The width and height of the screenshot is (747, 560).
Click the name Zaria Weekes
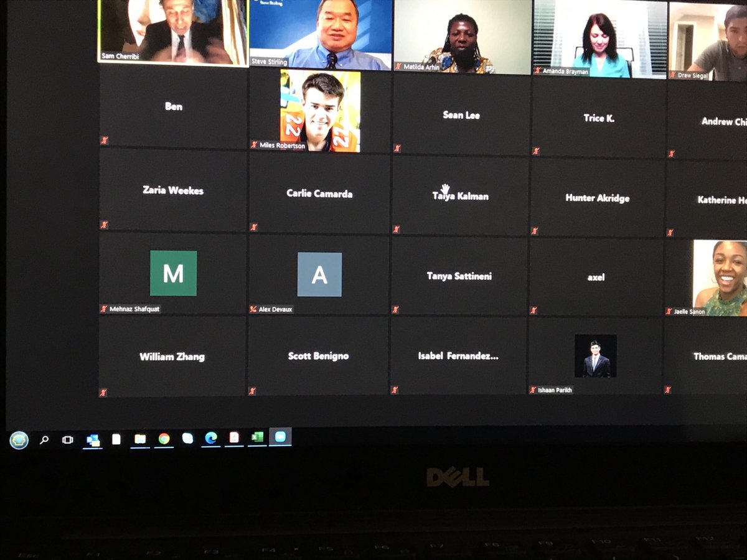tap(173, 190)
